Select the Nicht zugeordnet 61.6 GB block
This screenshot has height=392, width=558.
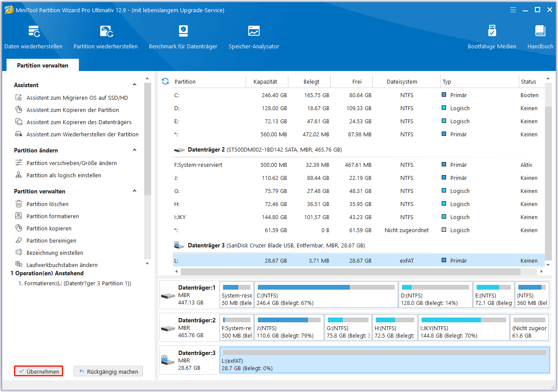pos(529,328)
